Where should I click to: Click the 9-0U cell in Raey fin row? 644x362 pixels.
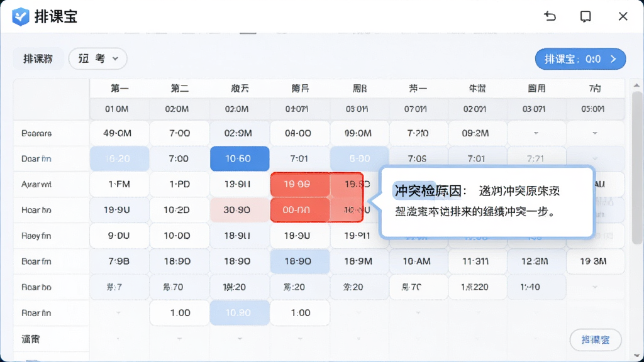[119, 236]
